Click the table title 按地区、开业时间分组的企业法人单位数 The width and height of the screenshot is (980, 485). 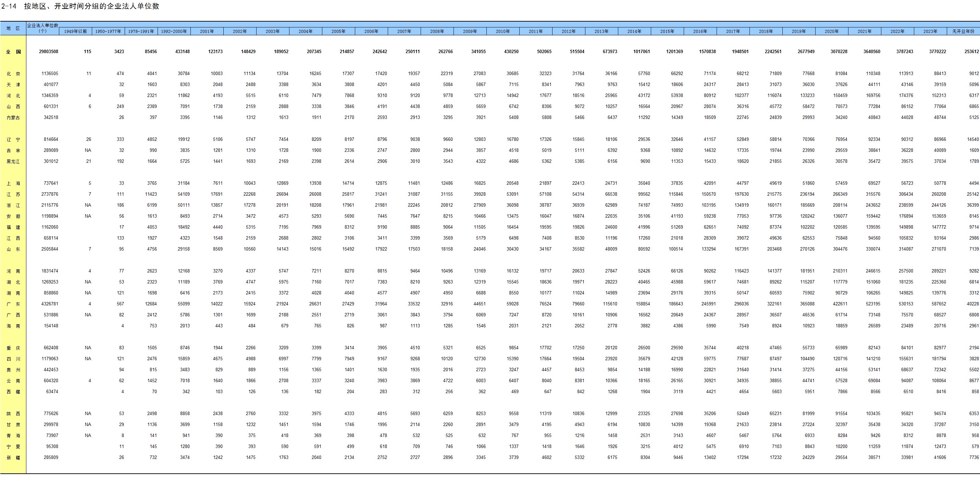tap(91, 6)
